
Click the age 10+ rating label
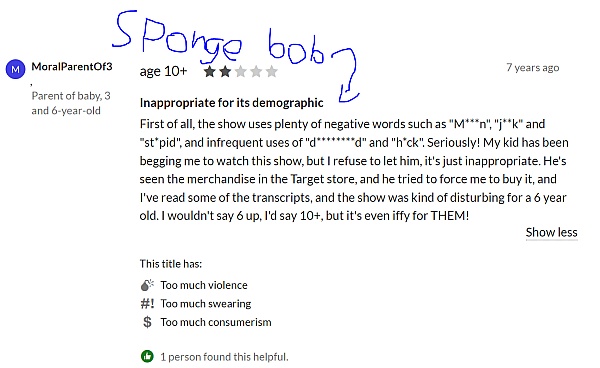pos(163,71)
